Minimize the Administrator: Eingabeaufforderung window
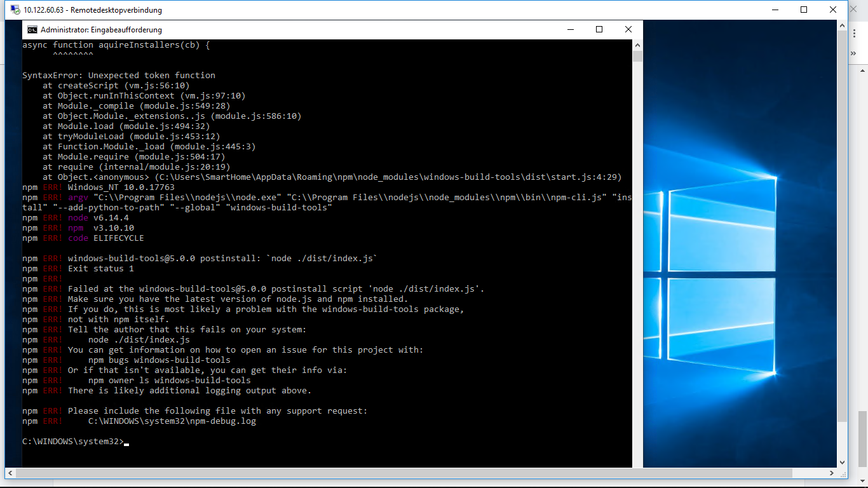 (569, 29)
